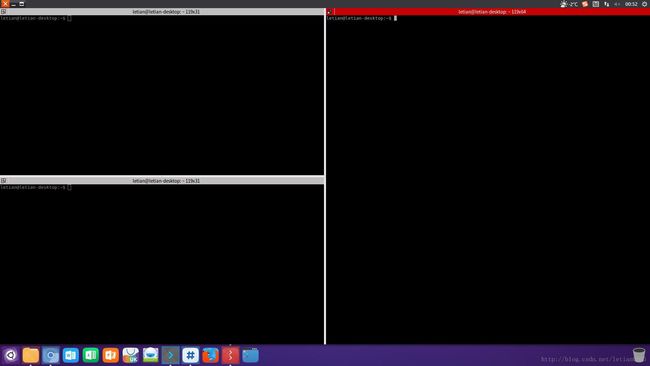Open the network arrows tray indicator
This screenshot has height=366, width=650.
coord(606,4)
